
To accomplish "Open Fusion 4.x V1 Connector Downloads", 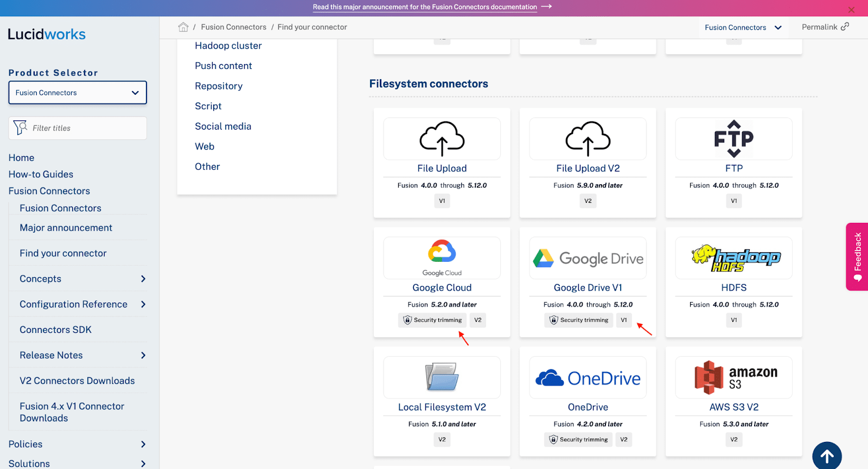I will 72,412.
